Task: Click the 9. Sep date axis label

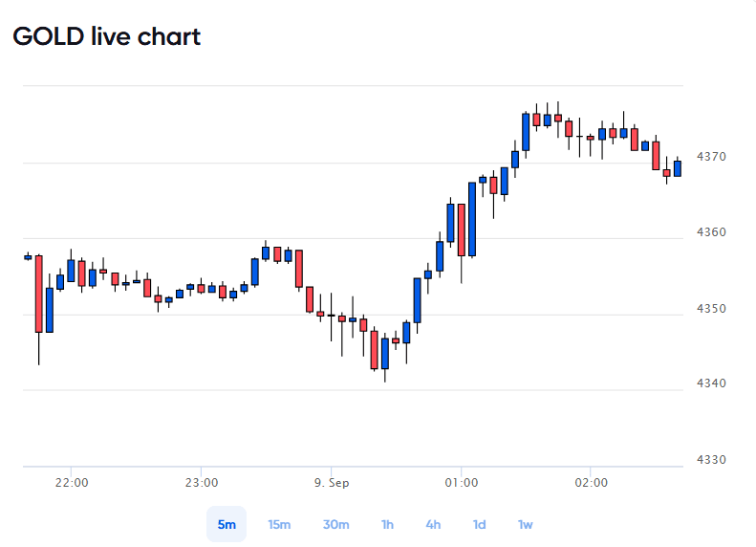Action: click(x=332, y=482)
